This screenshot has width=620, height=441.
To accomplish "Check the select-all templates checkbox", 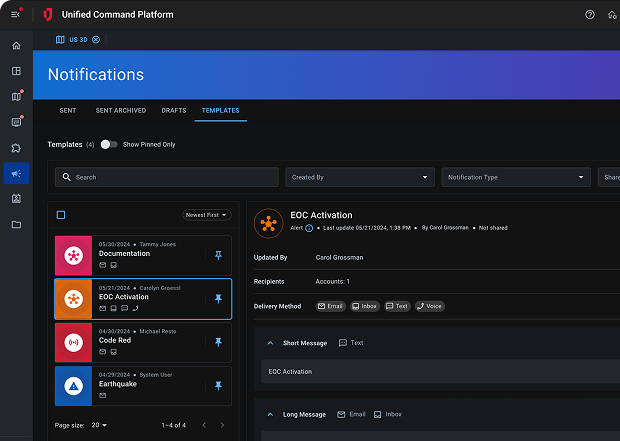I will [61, 215].
